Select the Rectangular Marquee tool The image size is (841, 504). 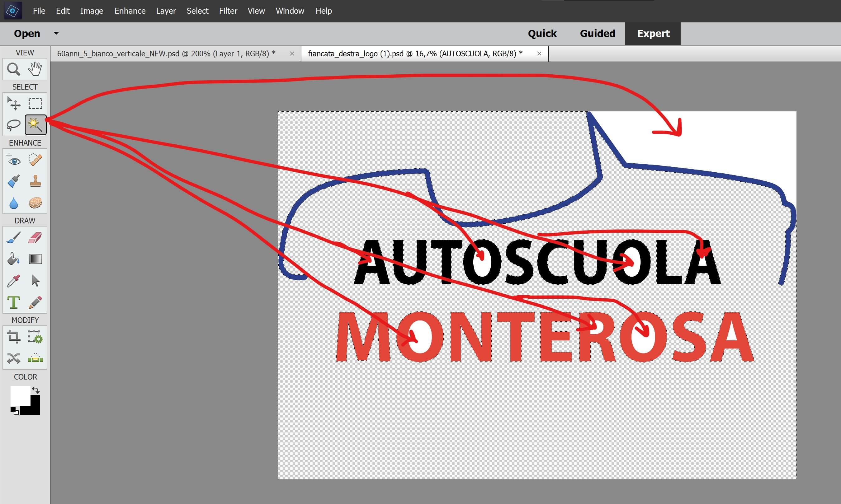tap(35, 103)
